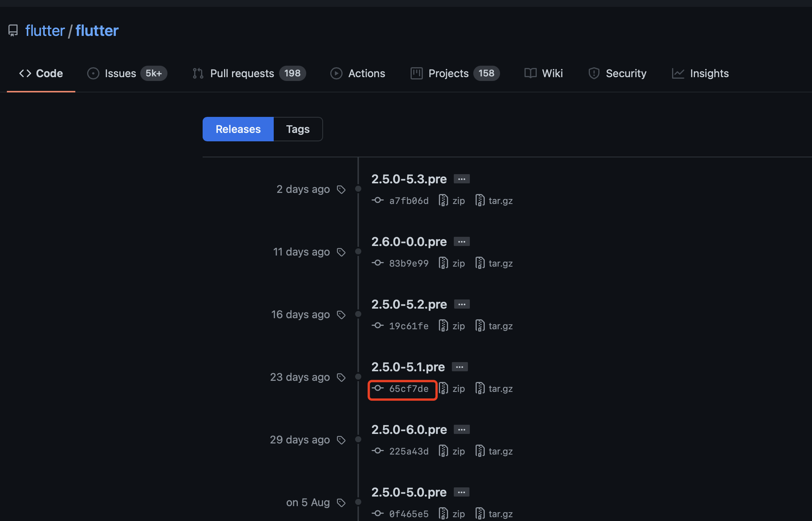Screen dimensions: 812x521
Task: Download tar.gz for 2.5.0-6.0.pre
Action: 494,451
